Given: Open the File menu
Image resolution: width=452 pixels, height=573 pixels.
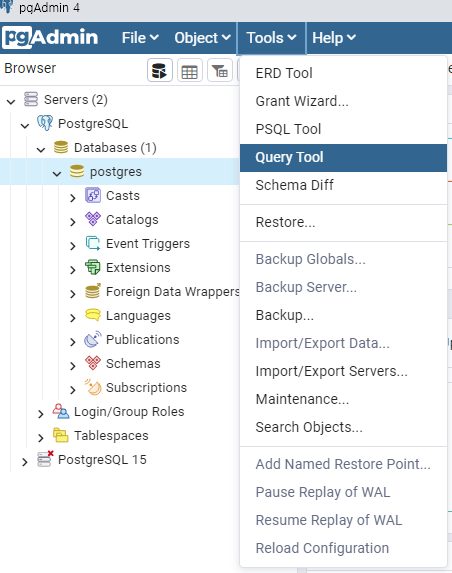Looking at the screenshot, I should (x=140, y=38).
